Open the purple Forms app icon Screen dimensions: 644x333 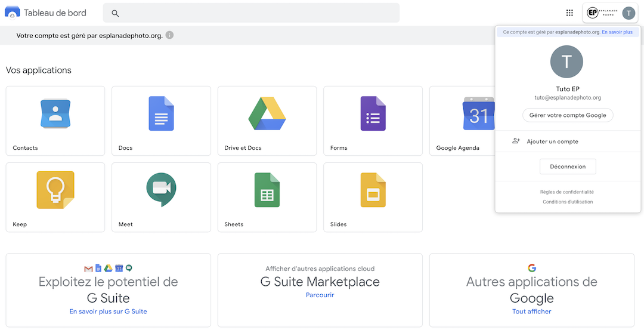373,113
